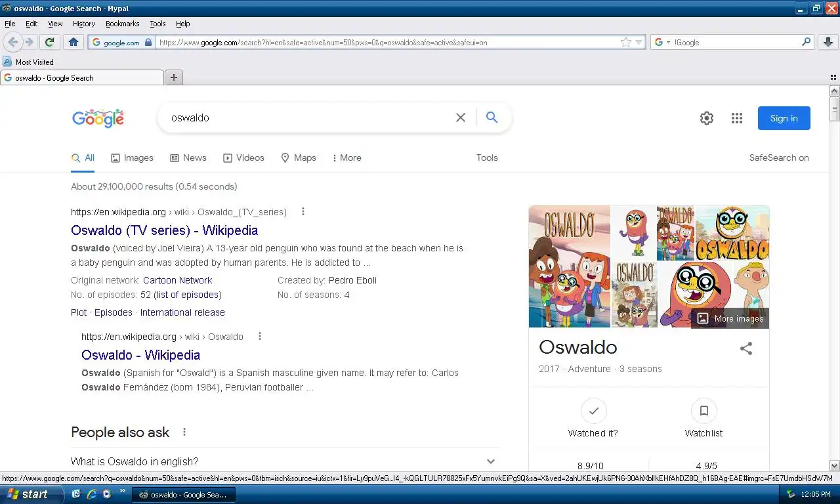This screenshot has width=840, height=504.
Task: Click the blue Sign in button
Action: [784, 118]
